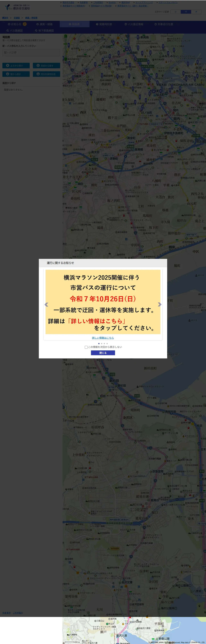The width and height of the screenshot is (206, 644).
Task: Click the 経路・時刻表 breadcrumb link
Action: point(31,18)
